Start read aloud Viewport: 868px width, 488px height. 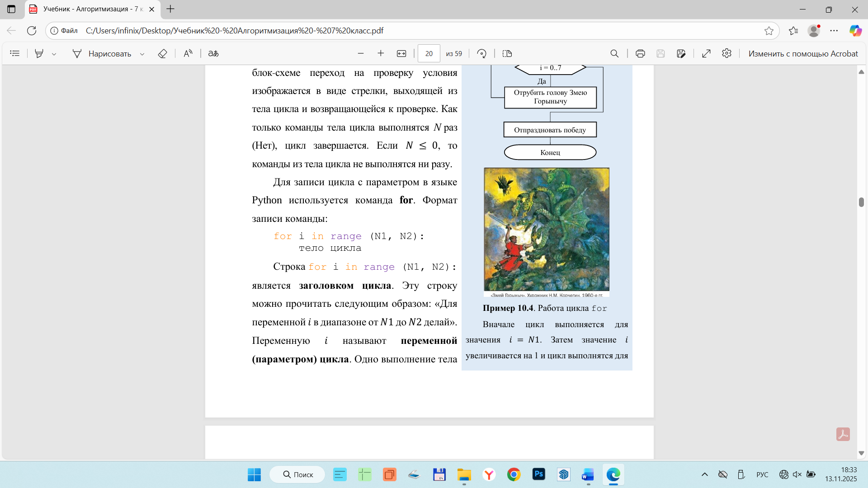click(x=188, y=53)
